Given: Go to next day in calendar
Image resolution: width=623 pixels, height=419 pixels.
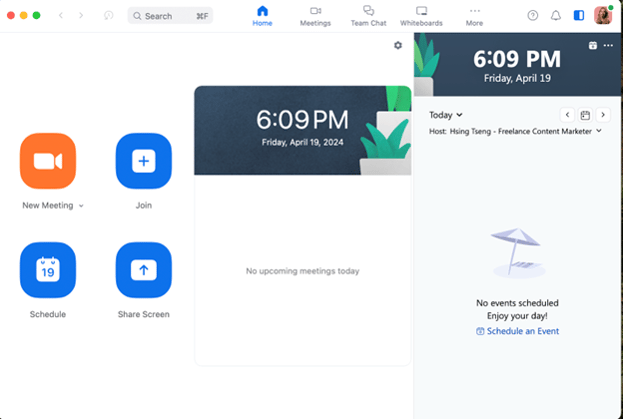Looking at the screenshot, I should click(603, 115).
